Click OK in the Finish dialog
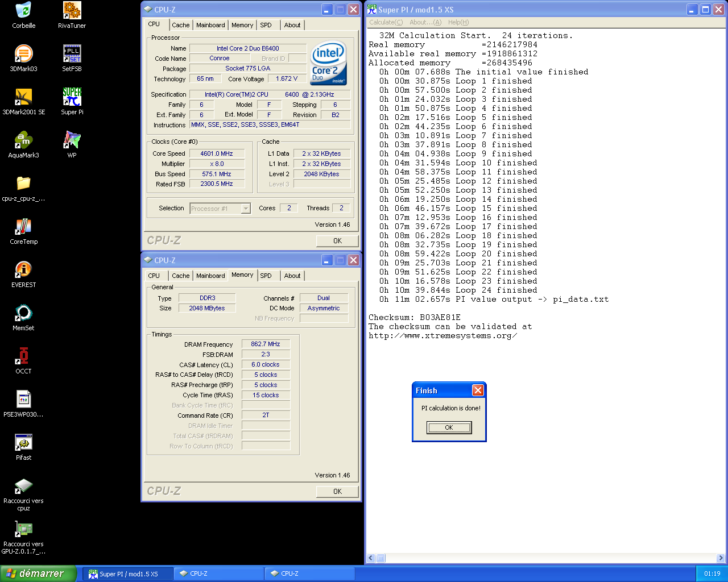 pos(449,427)
